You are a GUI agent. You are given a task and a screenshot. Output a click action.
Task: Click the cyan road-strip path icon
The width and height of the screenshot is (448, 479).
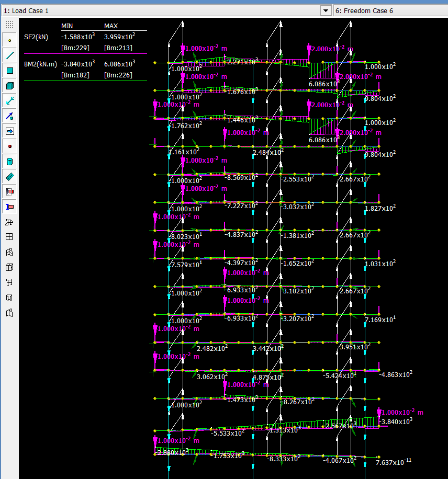click(x=9, y=177)
